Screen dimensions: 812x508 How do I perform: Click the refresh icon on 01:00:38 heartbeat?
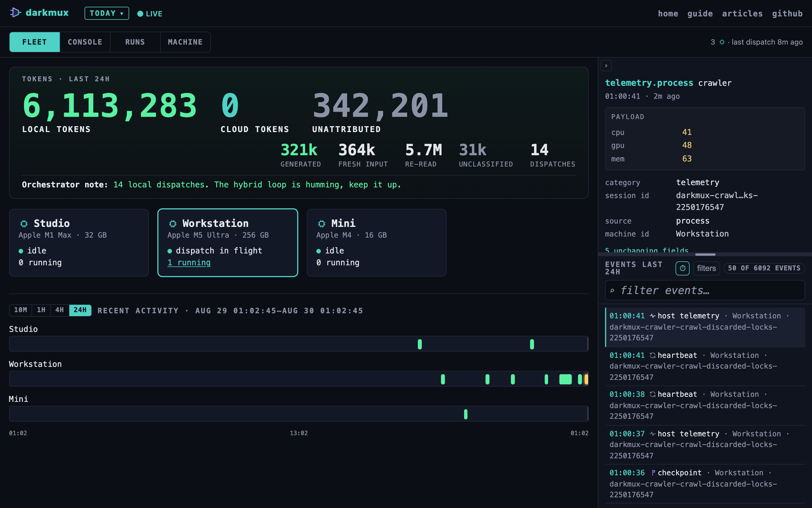[x=652, y=394]
